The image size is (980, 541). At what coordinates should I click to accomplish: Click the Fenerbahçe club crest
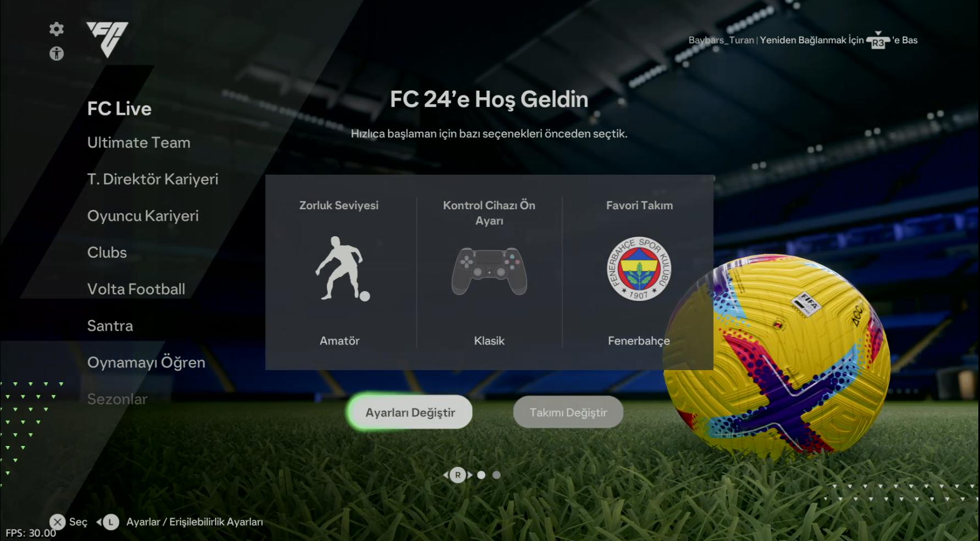click(639, 269)
